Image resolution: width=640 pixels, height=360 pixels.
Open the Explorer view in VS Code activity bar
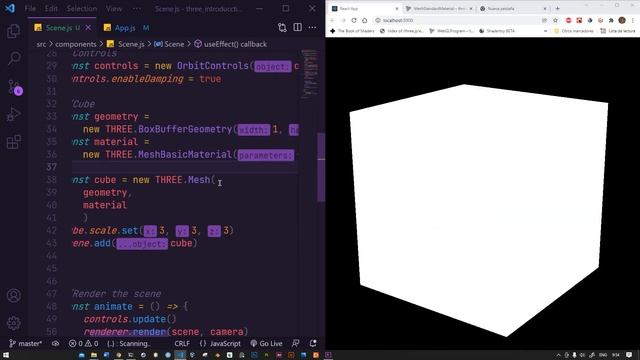pyautogui.click(x=13, y=31)
